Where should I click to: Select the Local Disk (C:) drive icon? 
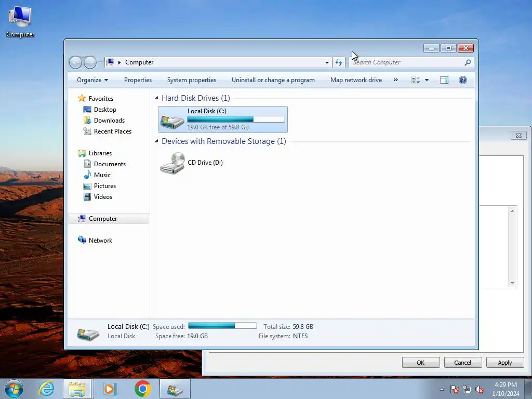click(172, 121)
